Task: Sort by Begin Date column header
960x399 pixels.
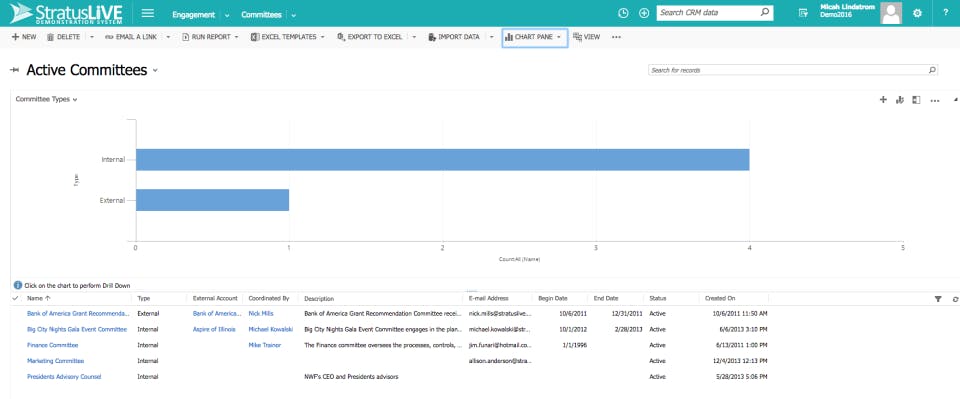Action: tap(553, 299)
